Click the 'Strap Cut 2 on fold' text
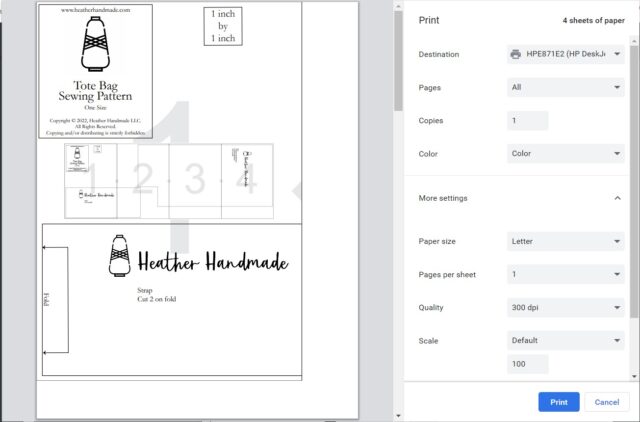 (156, 295)
